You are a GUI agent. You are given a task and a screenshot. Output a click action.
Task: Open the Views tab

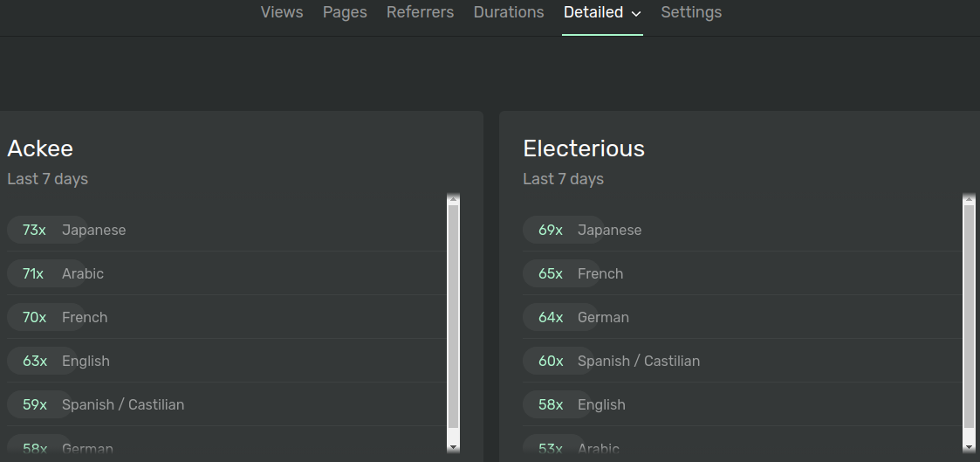[x=282, y=12]
